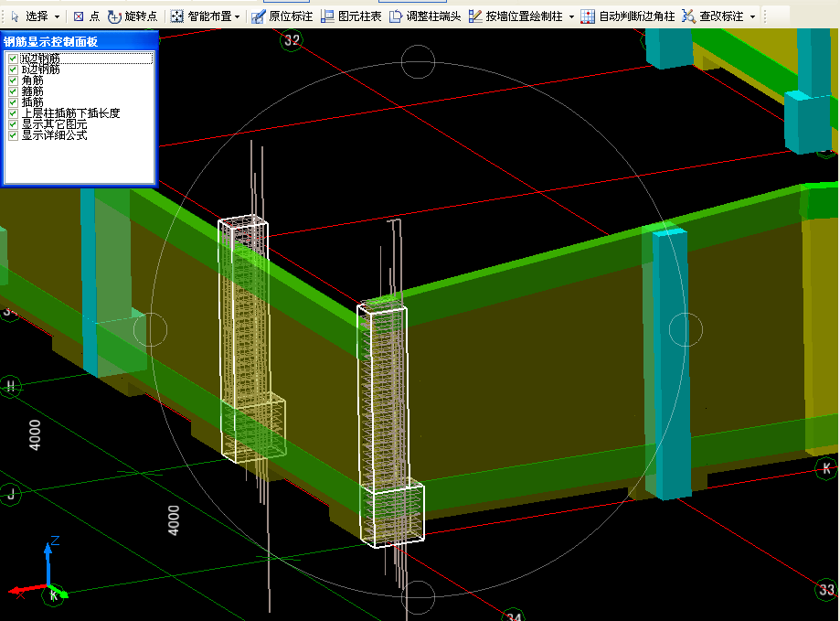This screenshot has height=621, width=840.
Task: Click the 自动判断边角柱 grid icon
Action: 588,16
